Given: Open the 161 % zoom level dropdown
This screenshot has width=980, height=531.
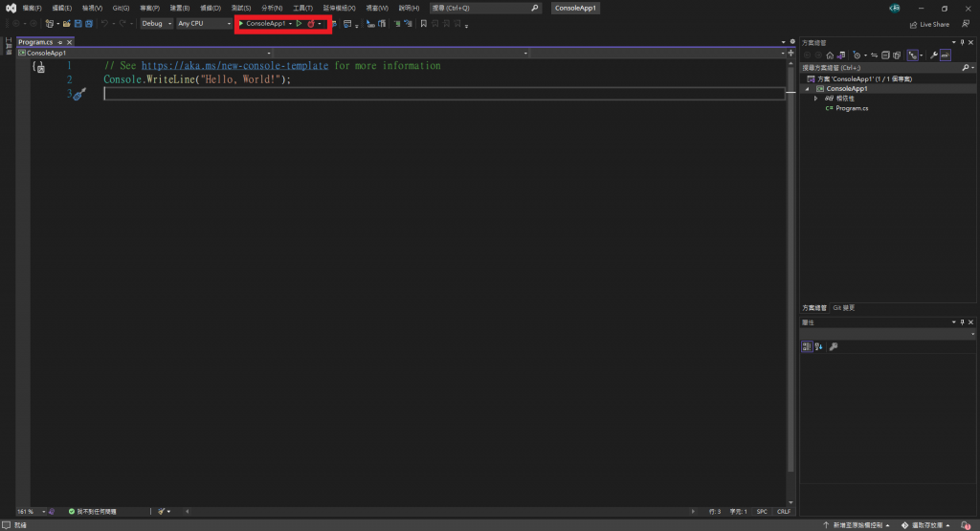Looking at the screenshot, I should [x=32, y=511].
